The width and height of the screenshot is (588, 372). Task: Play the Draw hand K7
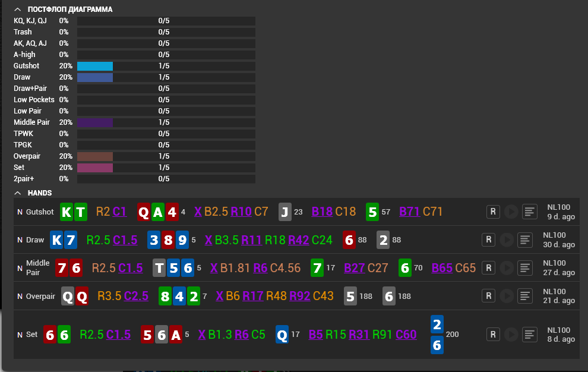(x=507, y=239)
